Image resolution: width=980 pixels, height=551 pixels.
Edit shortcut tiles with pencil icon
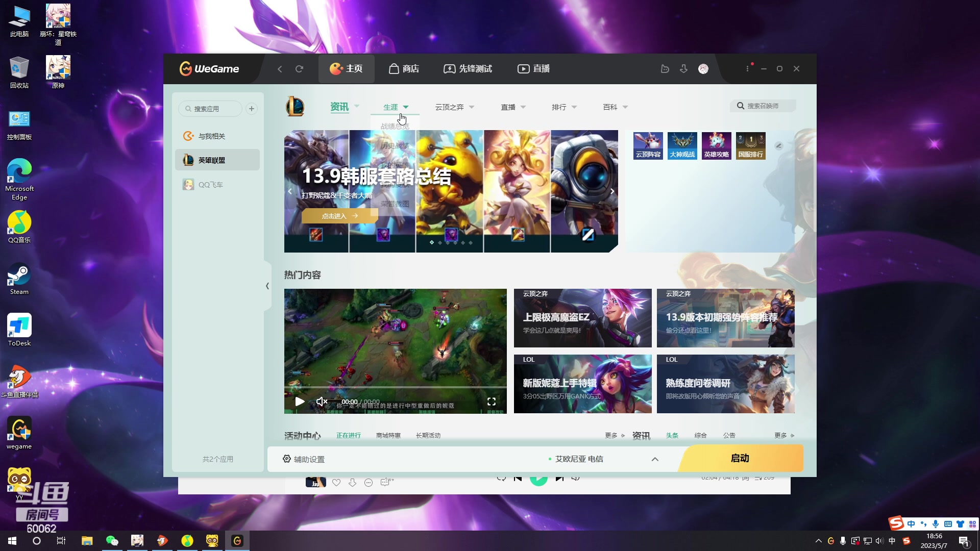click(x=778, y=145)
